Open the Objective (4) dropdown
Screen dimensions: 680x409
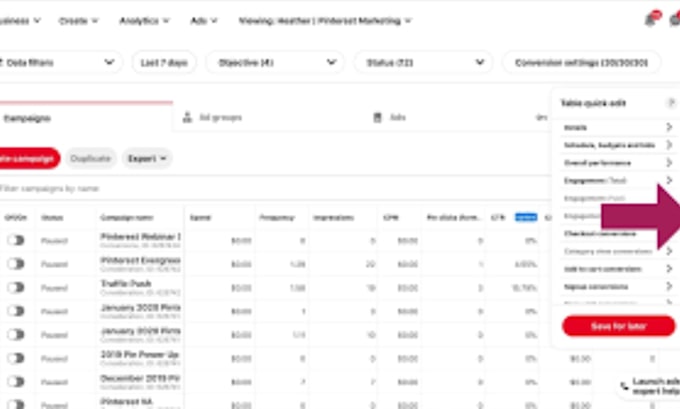(275, 62)
